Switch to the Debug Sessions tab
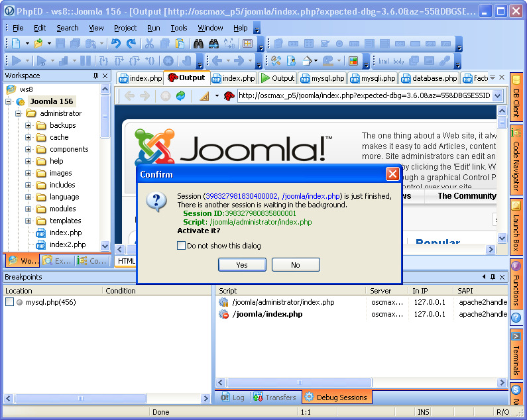Image resolution: width=527 pixels, height=420 pixels. coord(337,397)
